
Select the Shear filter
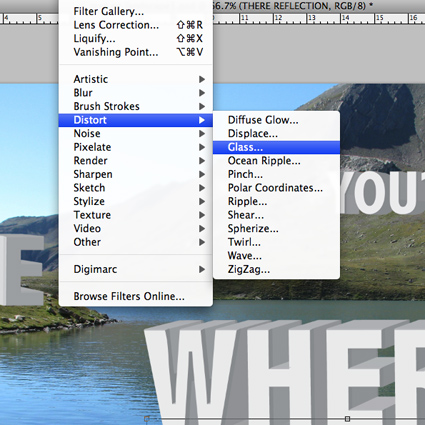276,215
